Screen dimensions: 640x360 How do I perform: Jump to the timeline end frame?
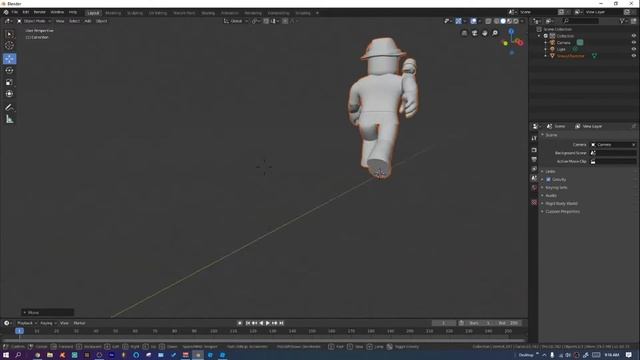tap(281, 323)
